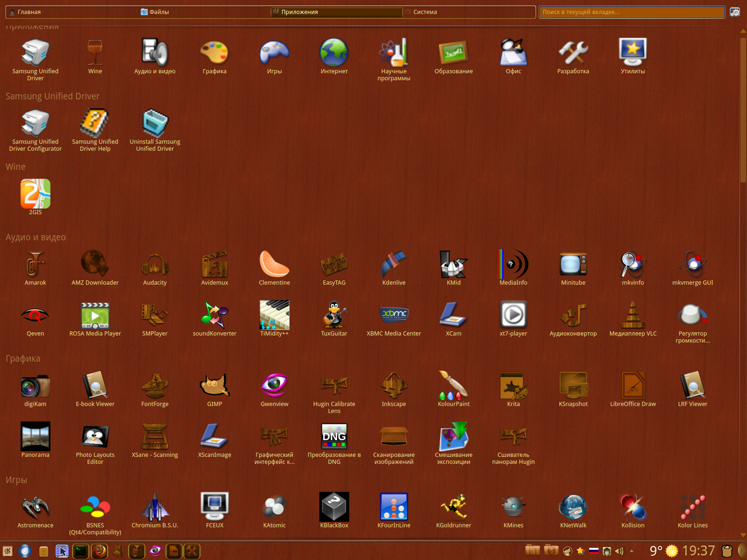Screen dimensions: 747x560
Task: Click the Russian keyboard layout flag
Action: tap(593, 551)
